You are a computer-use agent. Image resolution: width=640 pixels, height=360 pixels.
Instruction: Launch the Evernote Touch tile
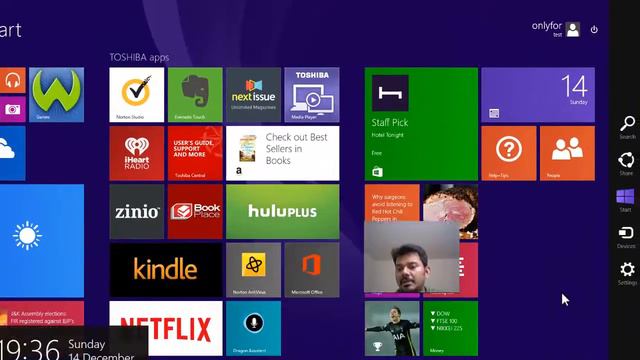(x=195, y=95)
